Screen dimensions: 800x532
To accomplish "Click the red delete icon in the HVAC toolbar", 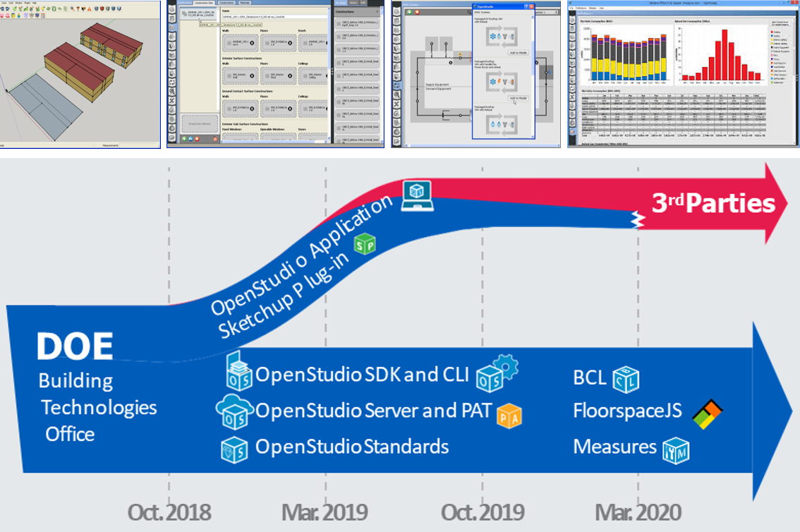I will click(x=418, y=13).
